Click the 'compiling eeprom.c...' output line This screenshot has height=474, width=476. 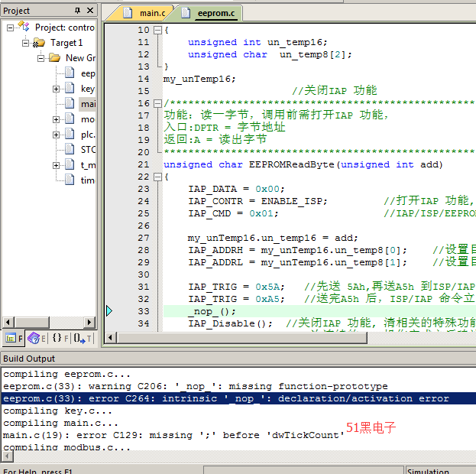66,374
